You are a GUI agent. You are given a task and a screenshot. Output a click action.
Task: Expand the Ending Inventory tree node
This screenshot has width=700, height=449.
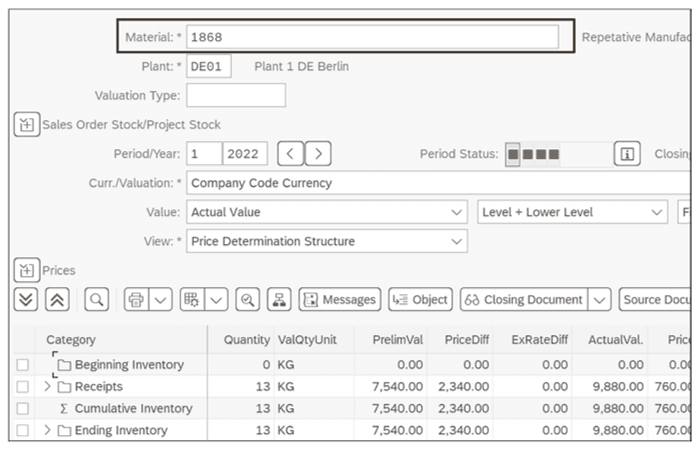coord(47,430)
